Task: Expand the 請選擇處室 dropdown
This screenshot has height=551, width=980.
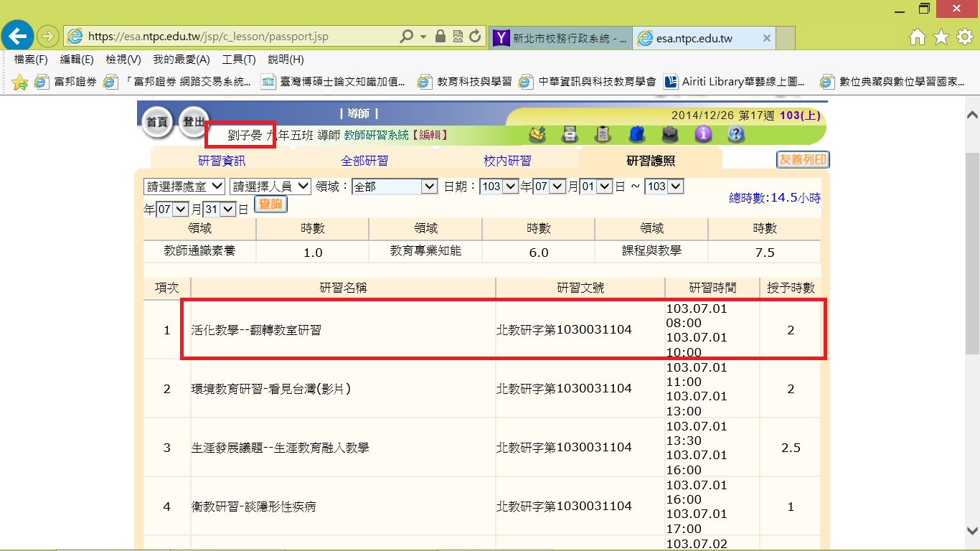Action: click(184, 187)
